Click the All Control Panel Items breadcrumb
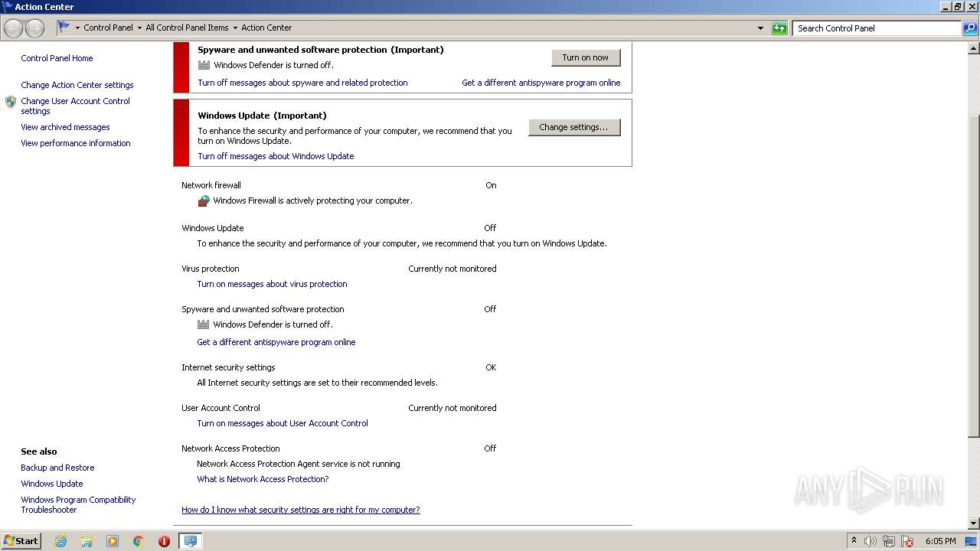Viewport: 980px width, 551px height. (x=187, y=28)
